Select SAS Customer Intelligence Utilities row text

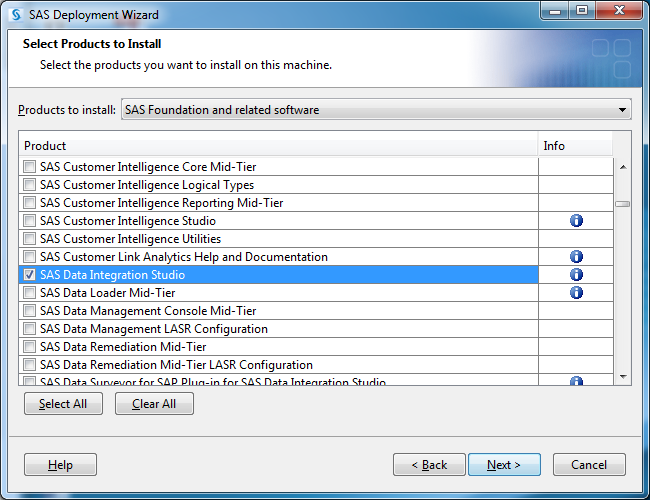point(131,239)
